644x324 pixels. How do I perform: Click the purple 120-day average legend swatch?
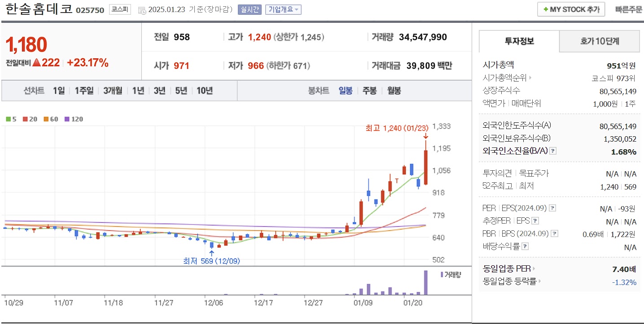click(x=67, y=119)
